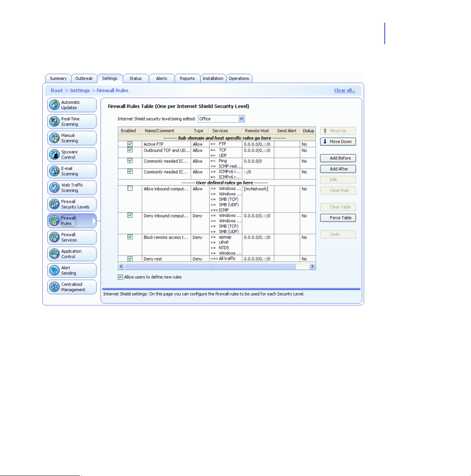Click the Move Down button label

coord(341,141)
